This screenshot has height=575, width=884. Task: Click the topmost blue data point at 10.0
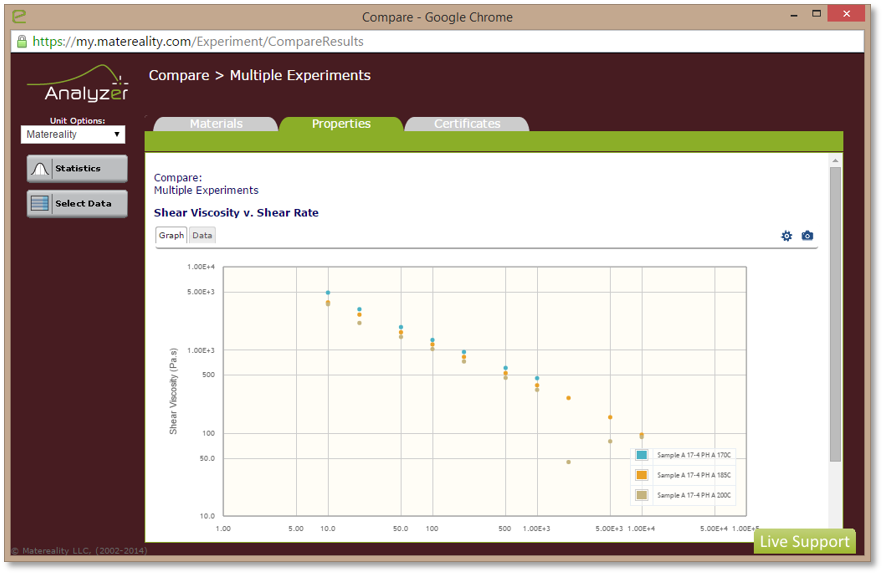[328, 293]
